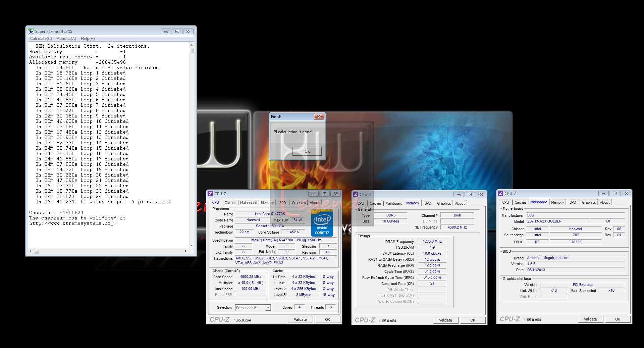The height and width of the screenshot is (348, 644).
Task: Switch to Memory tab in the CPU-Z CPU window
Action: 267,203
